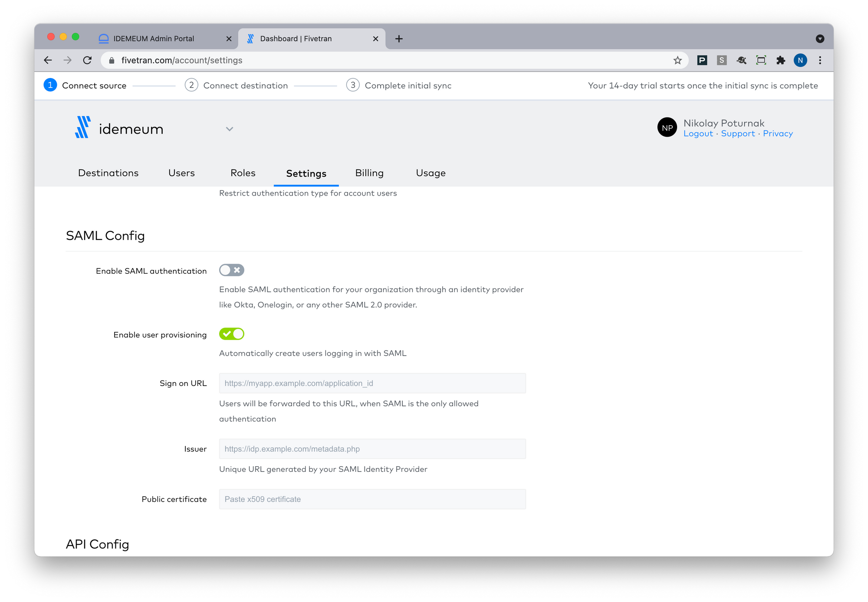Open the S extension icon

721,60
